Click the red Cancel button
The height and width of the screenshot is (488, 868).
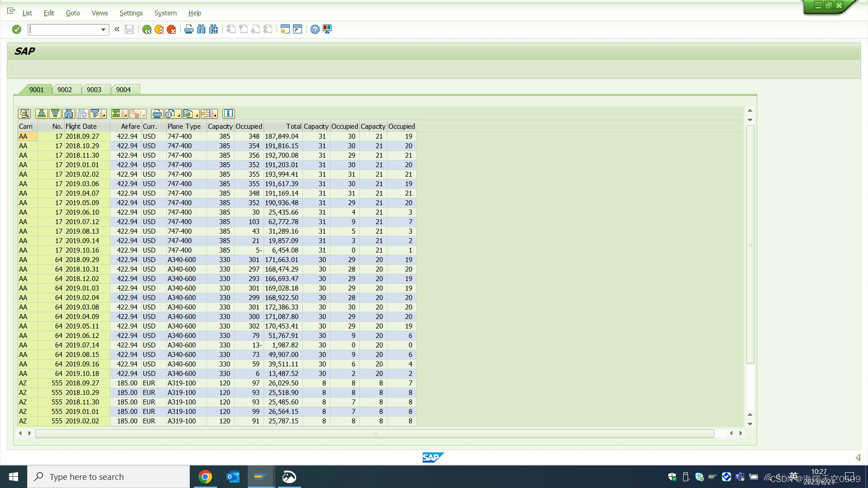171,29
